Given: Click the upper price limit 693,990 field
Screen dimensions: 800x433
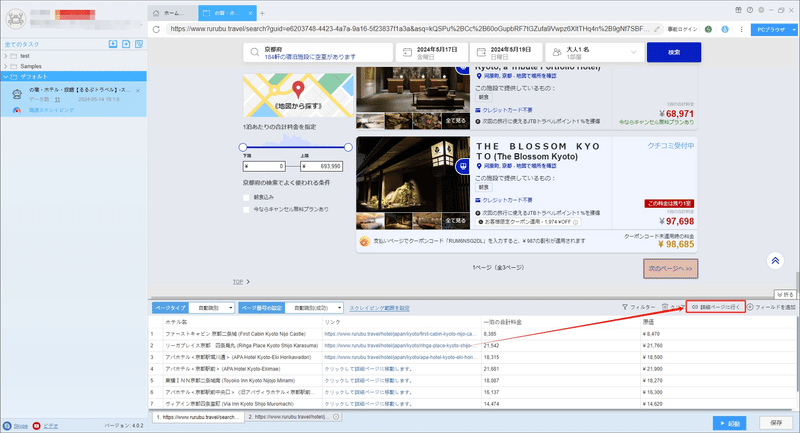Looking at the screenshot, I should (321, 166).
